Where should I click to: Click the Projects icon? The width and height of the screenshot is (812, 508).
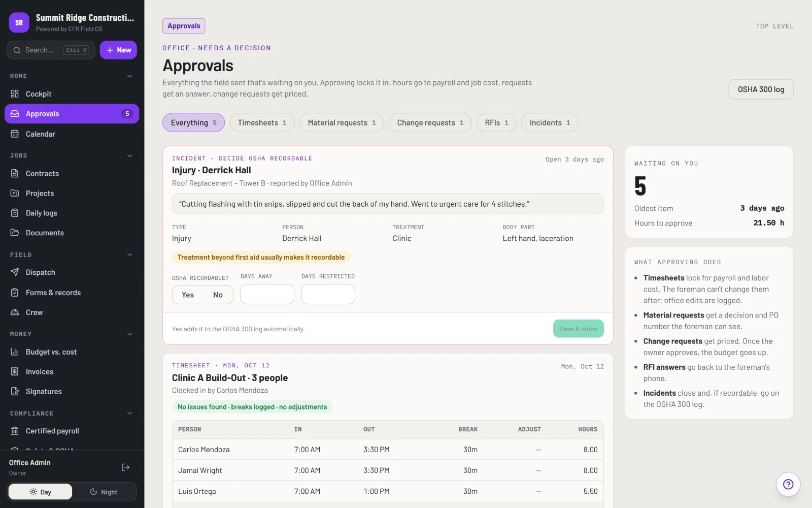pyautogui.click(x=15, y=194)
